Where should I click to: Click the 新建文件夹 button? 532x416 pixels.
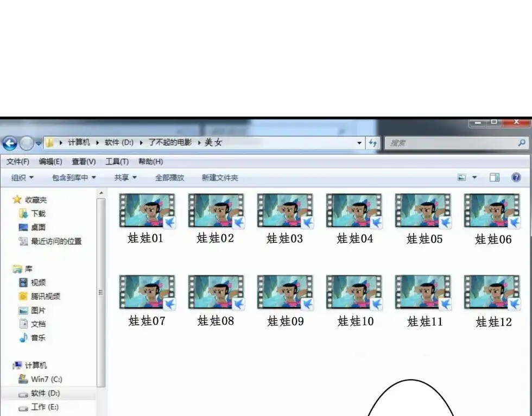pos(219,178)
